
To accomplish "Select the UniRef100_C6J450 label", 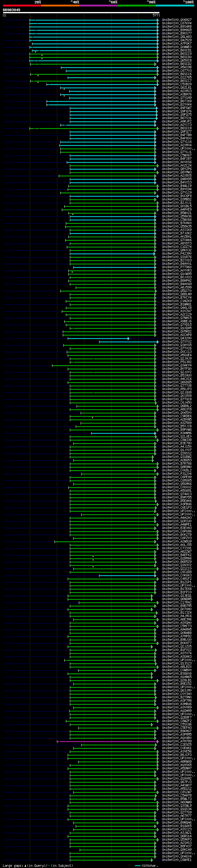I will 177,403.
